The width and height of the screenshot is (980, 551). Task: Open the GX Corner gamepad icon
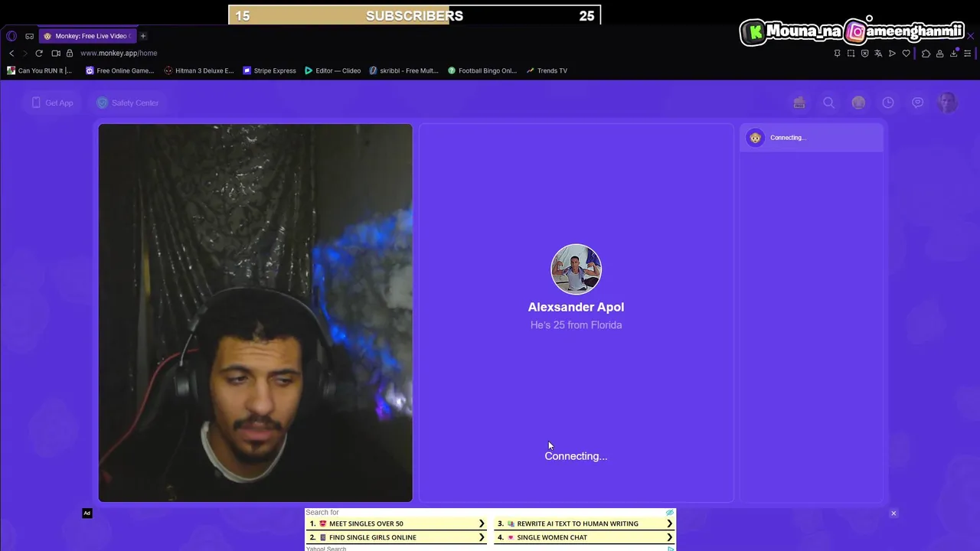[29, 36]
